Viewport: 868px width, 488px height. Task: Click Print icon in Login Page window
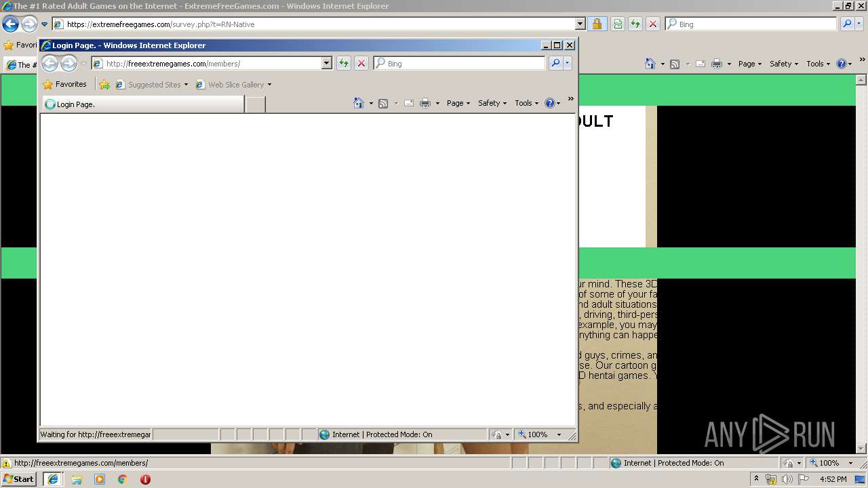pos(425,103)
